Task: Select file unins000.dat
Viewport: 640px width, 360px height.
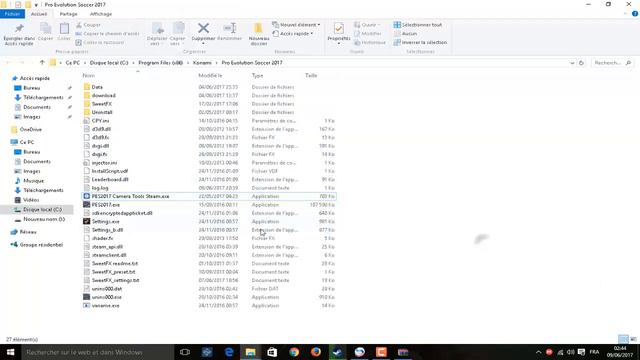Action: pyautogui.click(x=107, y=289)
